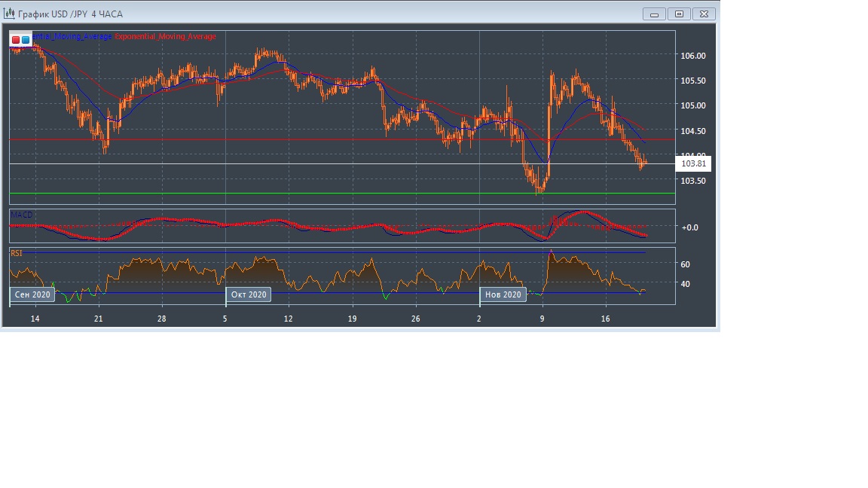Click the RSI indicator label

click(17, 254)
